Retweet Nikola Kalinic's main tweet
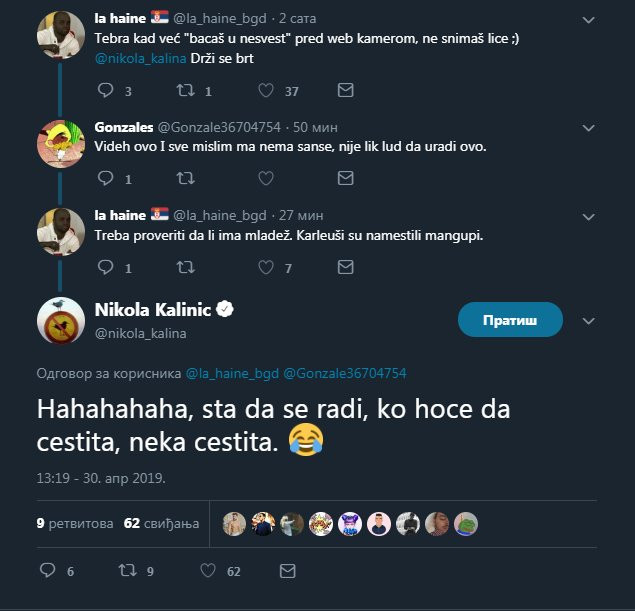The image size is (635, 611). coord(126,571)
